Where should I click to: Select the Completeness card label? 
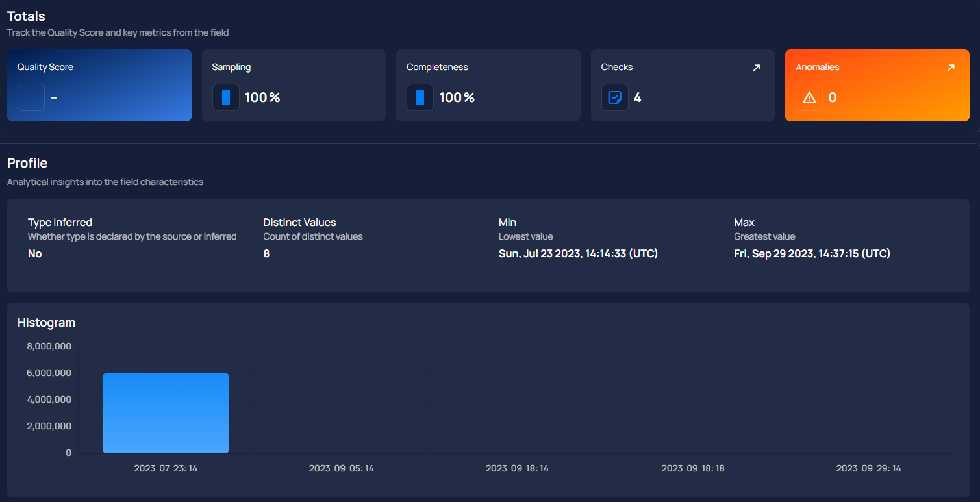pos(437,67)
